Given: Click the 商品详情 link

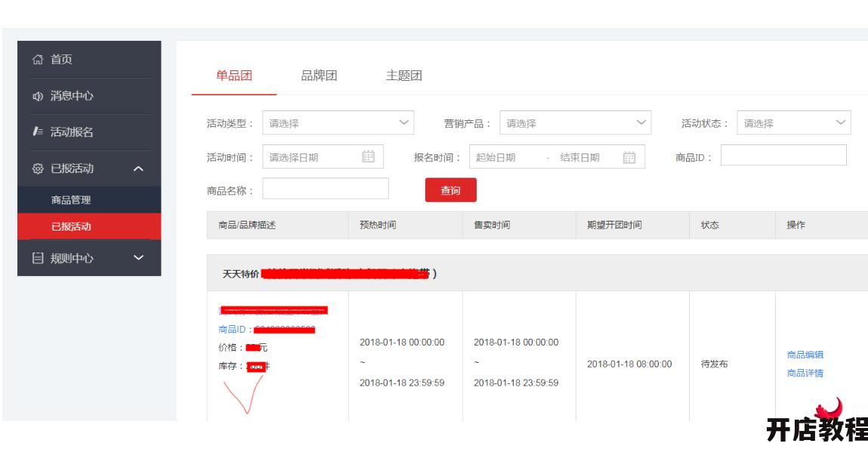Looking at the screenshot, I should coord(805,373).
